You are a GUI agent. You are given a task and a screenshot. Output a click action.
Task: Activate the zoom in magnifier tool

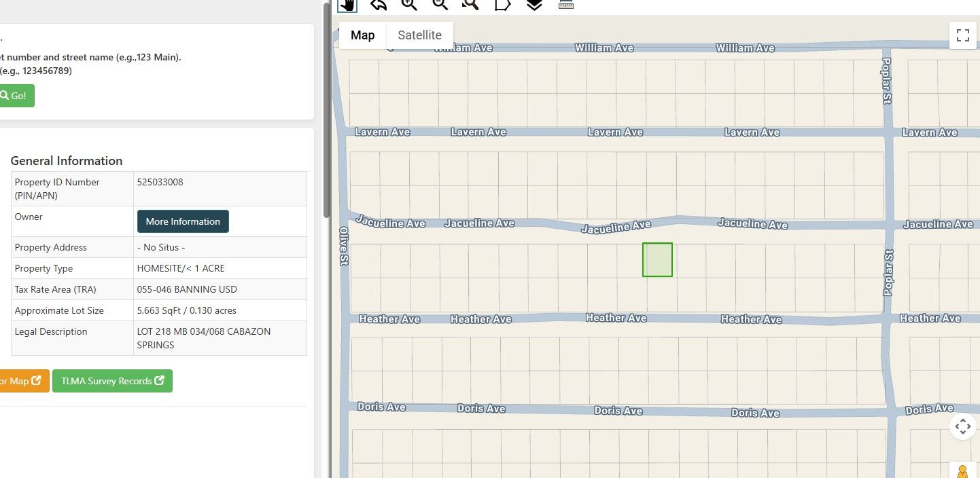(409, 4)
